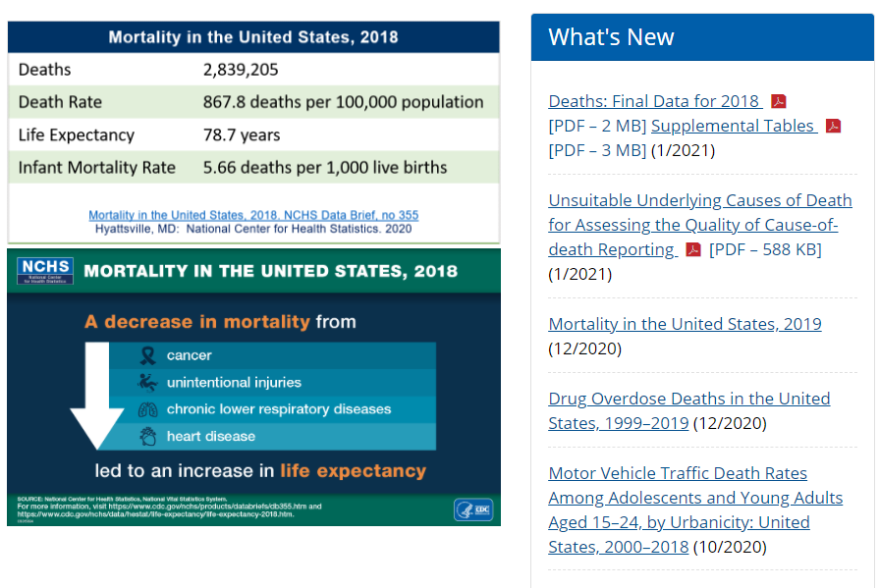Select the 78.7 years value
Viewport: 879px width, 588px height.
pos(242,134)
